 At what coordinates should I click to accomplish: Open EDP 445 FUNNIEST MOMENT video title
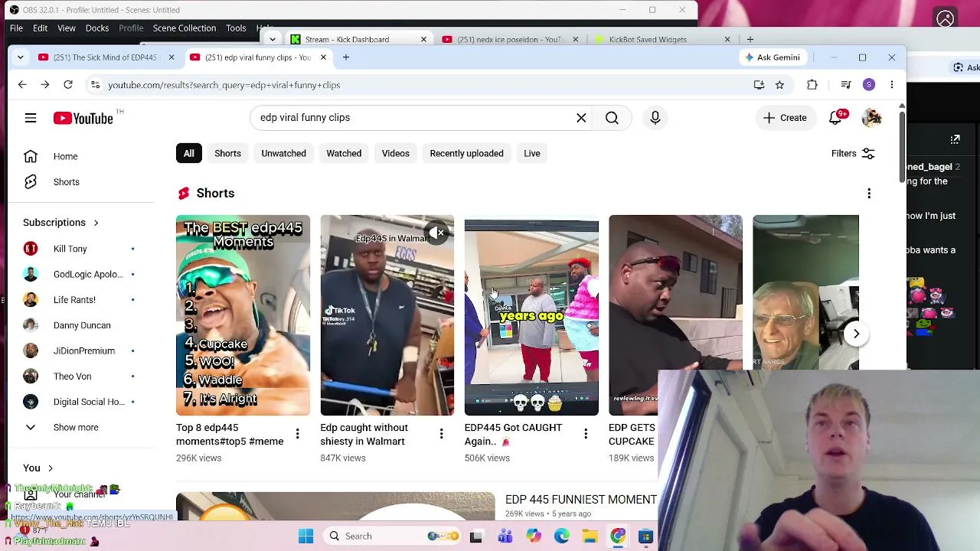pyautogui.click(x=581, y=500)
